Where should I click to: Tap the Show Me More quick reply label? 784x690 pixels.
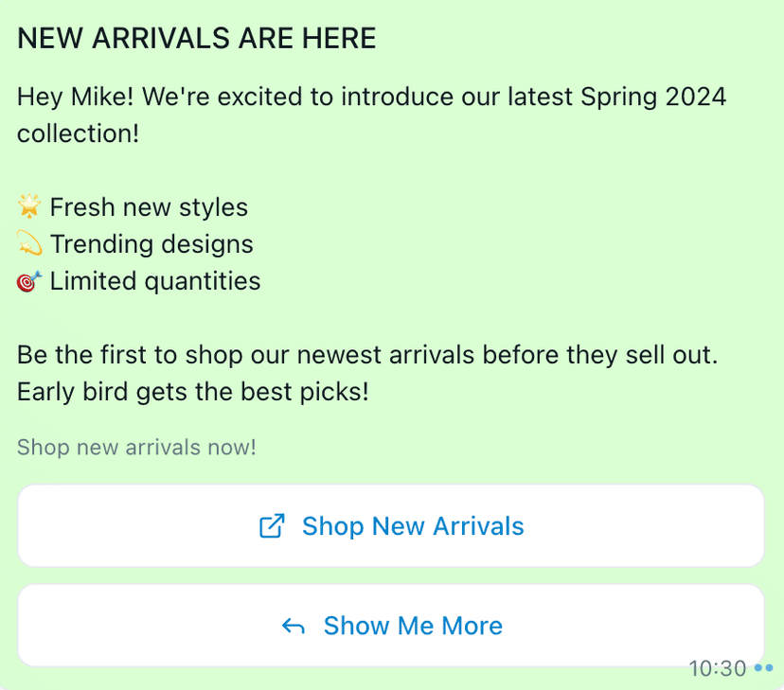click(x=413, y=626)
